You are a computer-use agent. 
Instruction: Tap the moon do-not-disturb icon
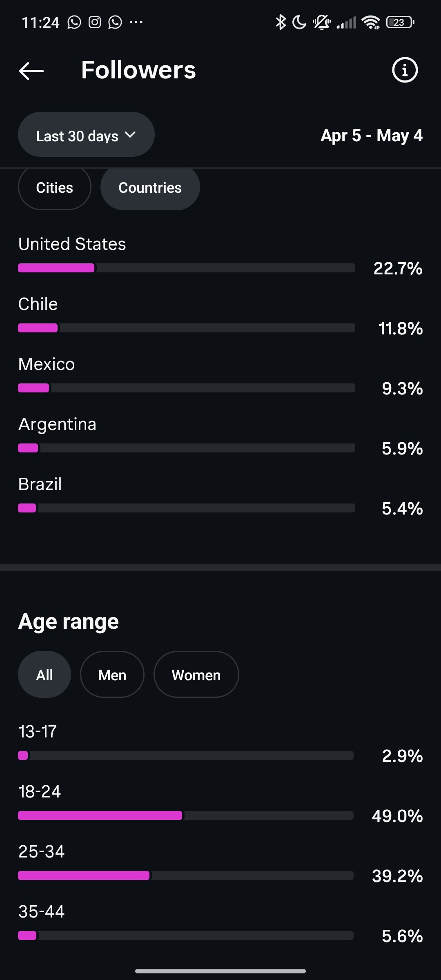(299, 22)
